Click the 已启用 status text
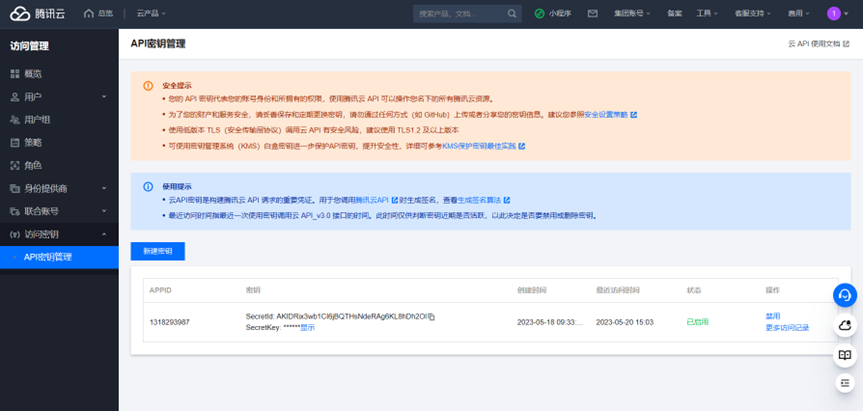This screenshot has width=863, height=411. tap(697, 322)
